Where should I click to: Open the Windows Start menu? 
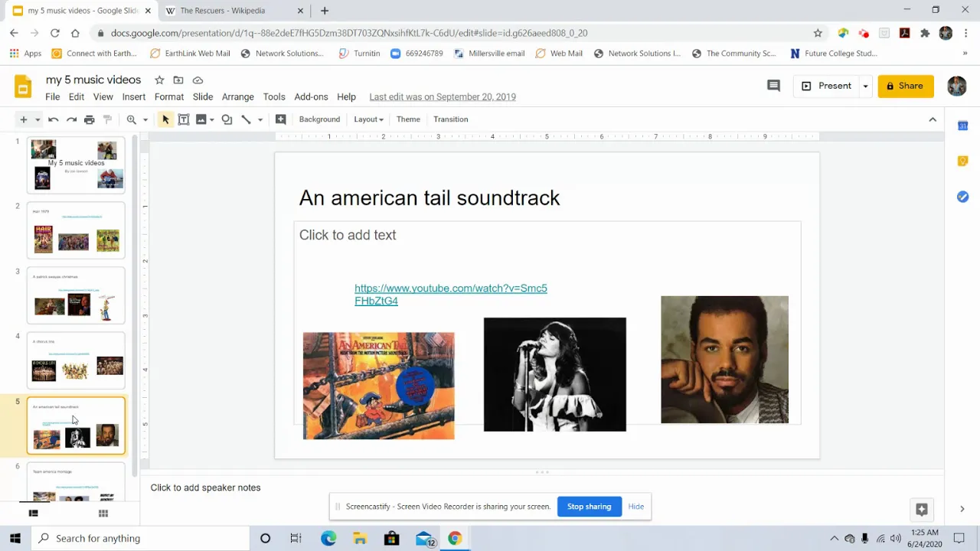point(15,539)
